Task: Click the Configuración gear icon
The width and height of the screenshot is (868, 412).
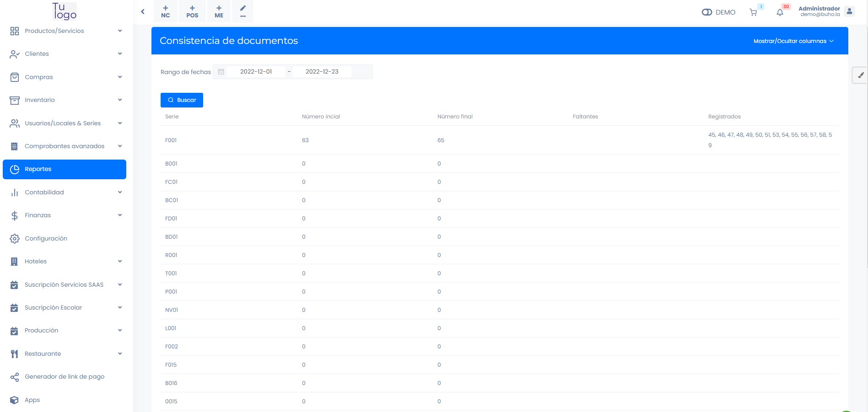Action: pos(15,239)
